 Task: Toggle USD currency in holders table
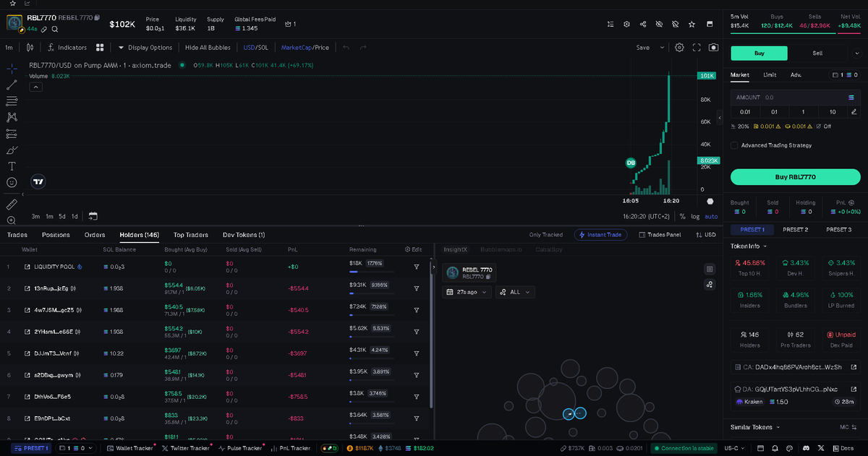705,235
